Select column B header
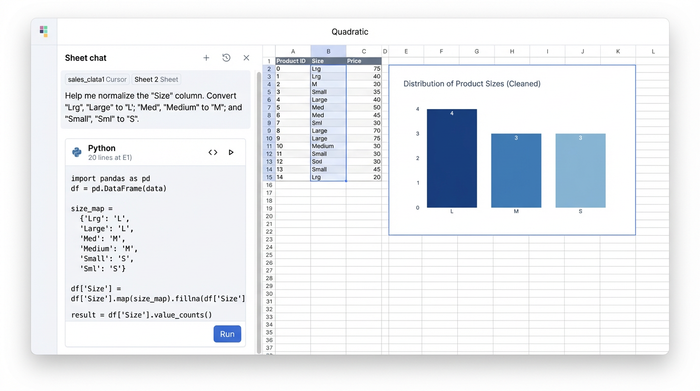This screenshot has width=700, height=391. 328,51
